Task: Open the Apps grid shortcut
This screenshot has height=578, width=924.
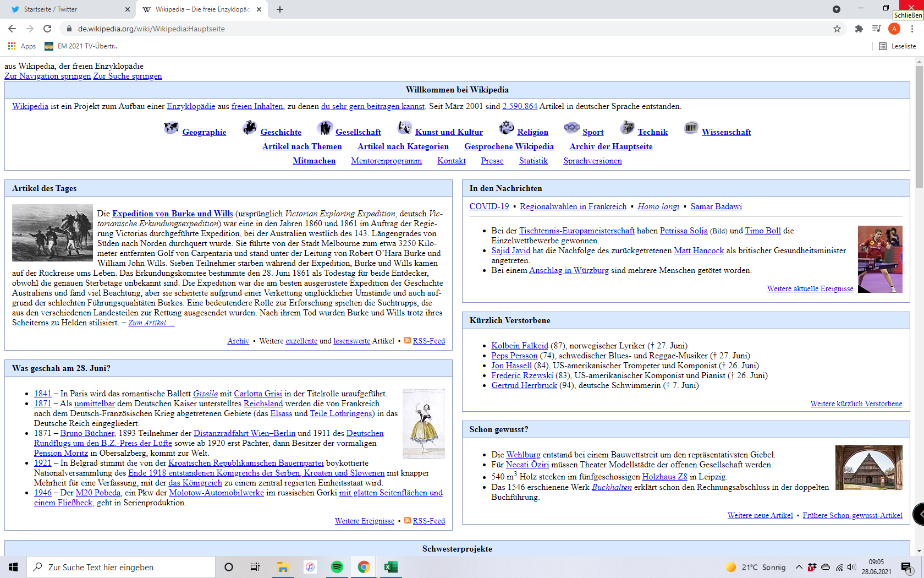Action: point(22,46)
